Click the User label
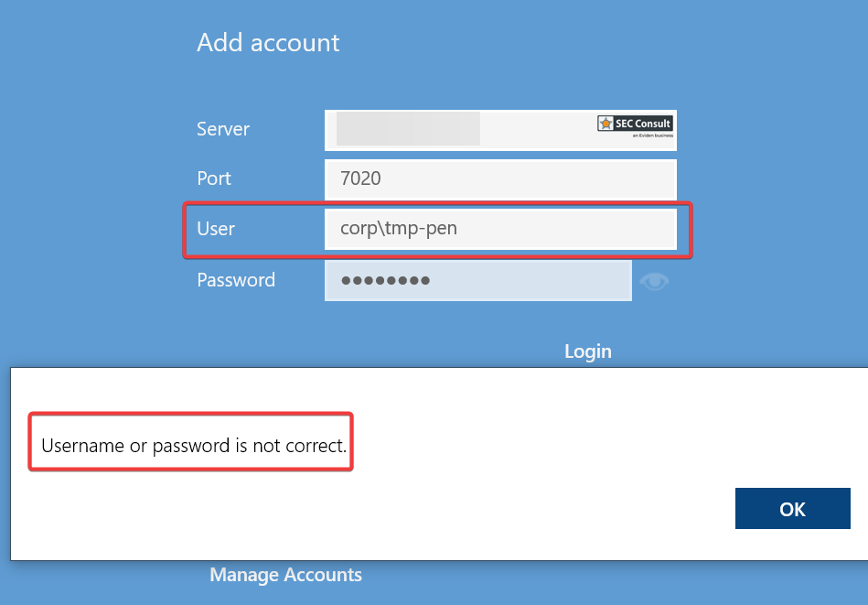 click(216, 229)
